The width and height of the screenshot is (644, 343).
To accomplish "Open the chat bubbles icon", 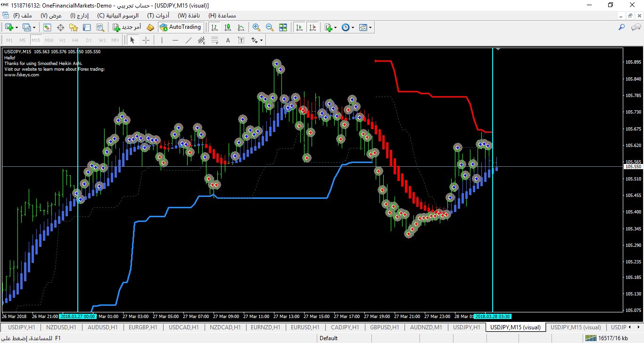I will (635, 27).
